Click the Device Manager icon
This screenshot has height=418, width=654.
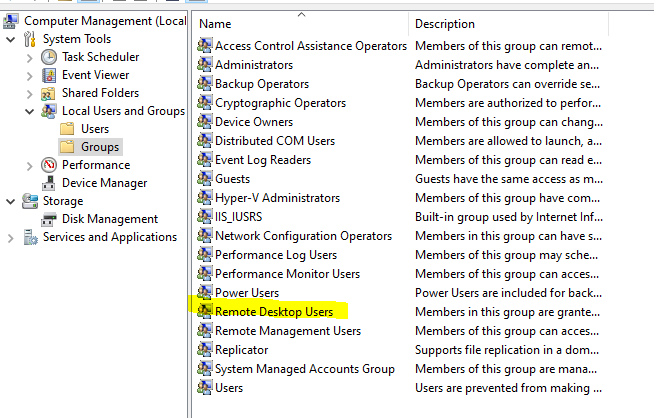[48, 183]
